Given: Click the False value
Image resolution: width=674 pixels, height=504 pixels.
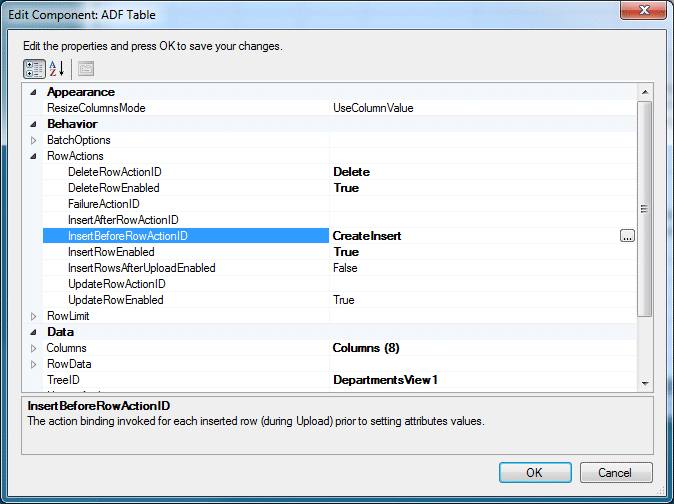Looking at the screenshot, I should 345,268.
